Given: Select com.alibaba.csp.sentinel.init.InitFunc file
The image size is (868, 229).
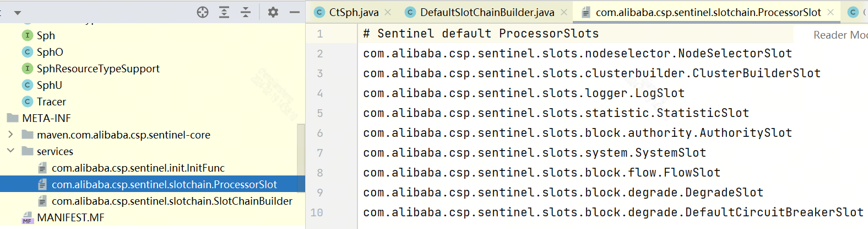Looking at the screenshot, I should pos(138,168).
